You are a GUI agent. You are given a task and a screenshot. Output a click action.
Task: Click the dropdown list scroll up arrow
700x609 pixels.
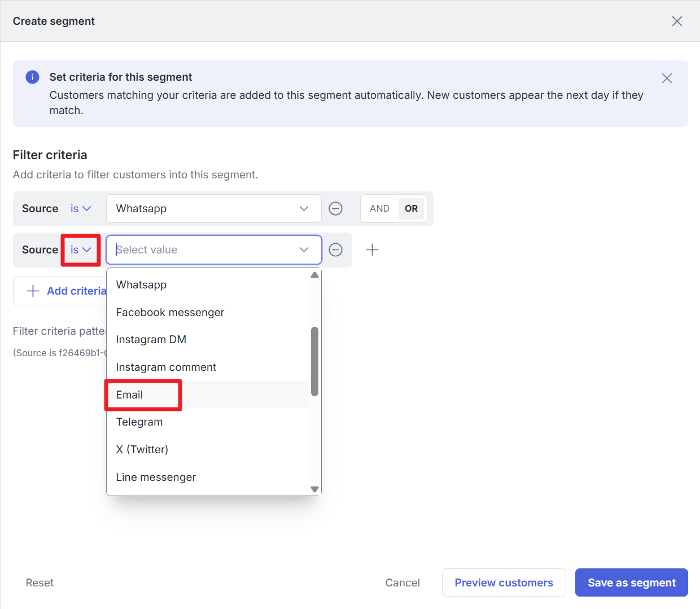(314, 275)
